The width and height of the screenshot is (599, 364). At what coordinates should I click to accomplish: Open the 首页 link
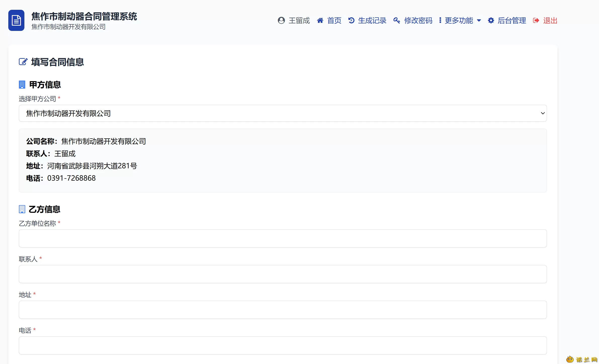pos(329,20)
